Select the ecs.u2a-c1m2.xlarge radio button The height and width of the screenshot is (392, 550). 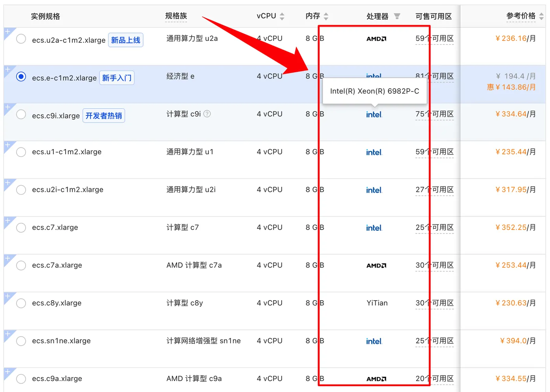(x=21, y=39)
